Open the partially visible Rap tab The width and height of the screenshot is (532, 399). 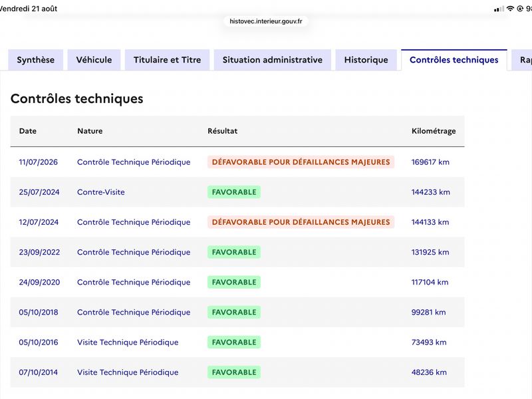523,60
